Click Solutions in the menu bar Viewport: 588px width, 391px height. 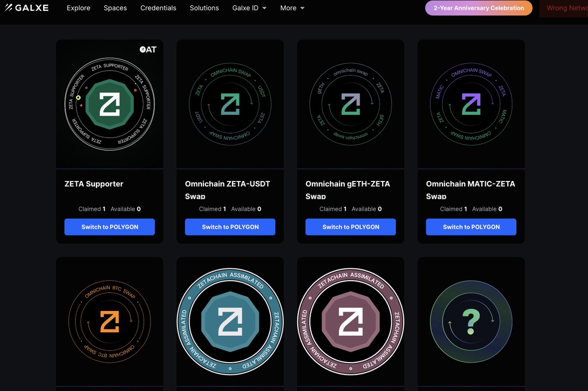click(204, 8)
